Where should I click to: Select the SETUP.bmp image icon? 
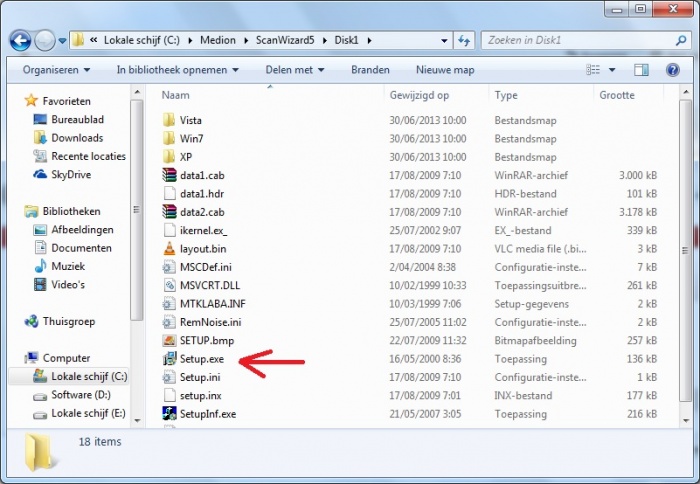coord(169,340)
